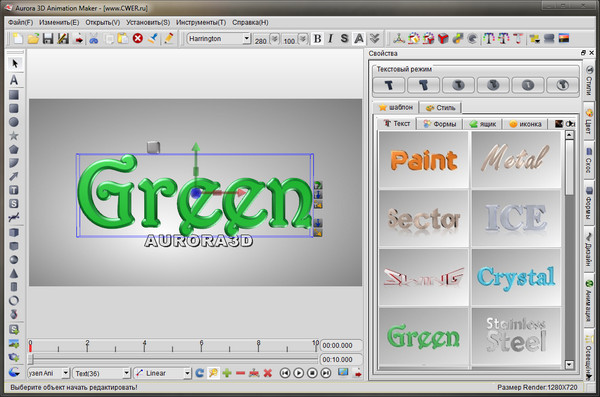The height and width of the screenshot is (397, 600).
Task: Open the Linear interpolation dropdown
Action: [x=187, y=373]
